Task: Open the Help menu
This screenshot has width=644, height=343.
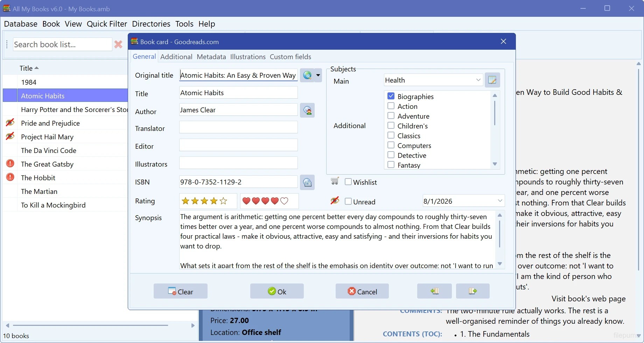Action: click(207, 24)
